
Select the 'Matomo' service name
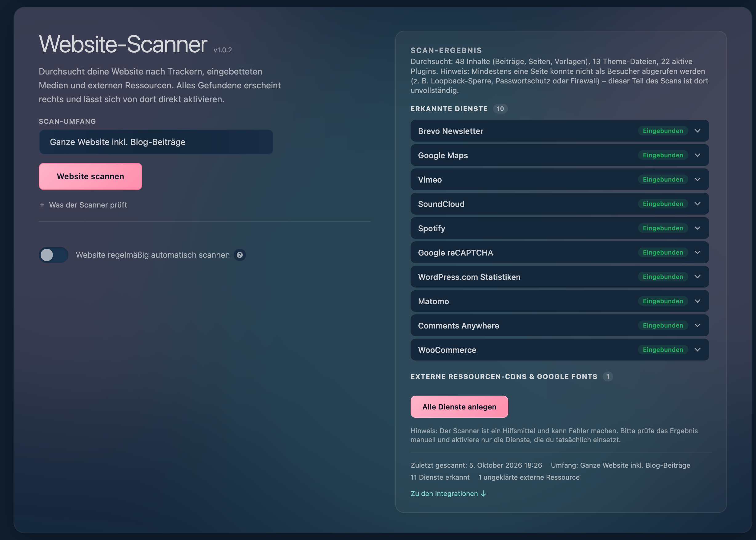[433, 301]
